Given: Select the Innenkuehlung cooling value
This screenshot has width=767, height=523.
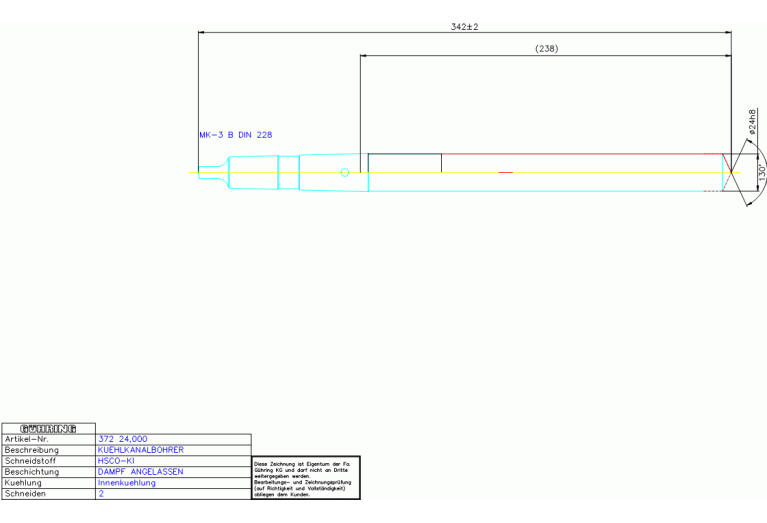Looking at the screenshot, I should (127, 483).
